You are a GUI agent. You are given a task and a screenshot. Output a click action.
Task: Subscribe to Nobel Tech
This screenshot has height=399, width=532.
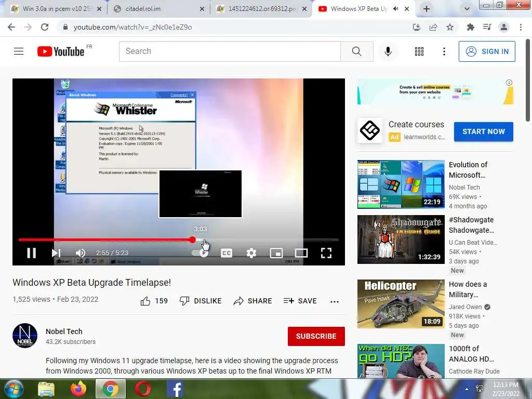pos(316,336)
